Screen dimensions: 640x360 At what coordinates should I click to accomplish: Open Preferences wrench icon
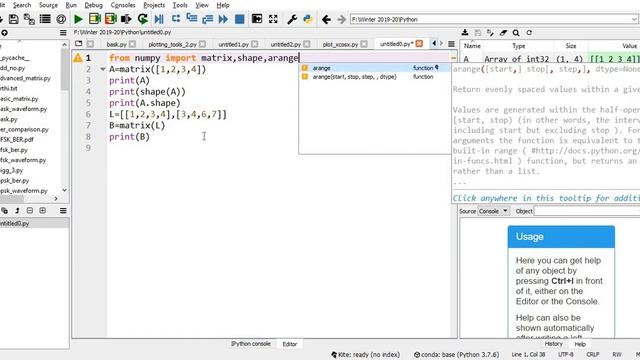[292, 19]
